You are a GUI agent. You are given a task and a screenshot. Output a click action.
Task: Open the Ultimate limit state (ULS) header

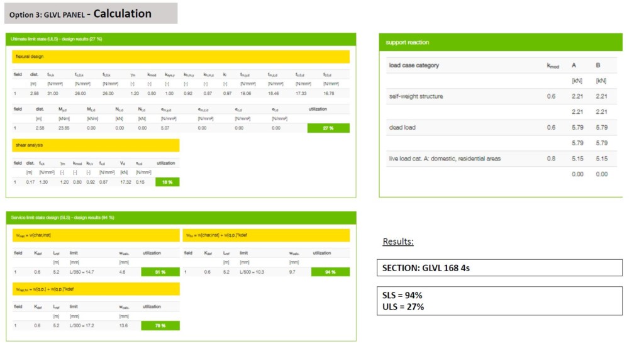pyautogui.click(x=180, y=39)
